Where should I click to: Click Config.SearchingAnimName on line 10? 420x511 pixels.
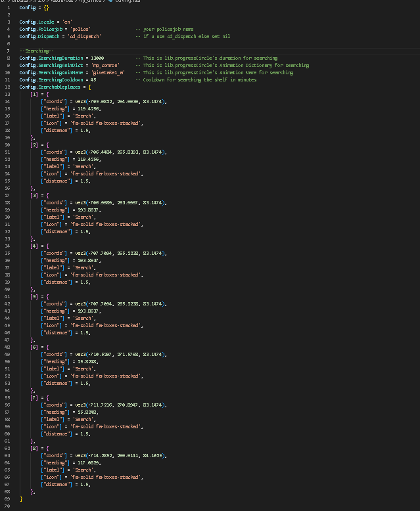(51, 73)
